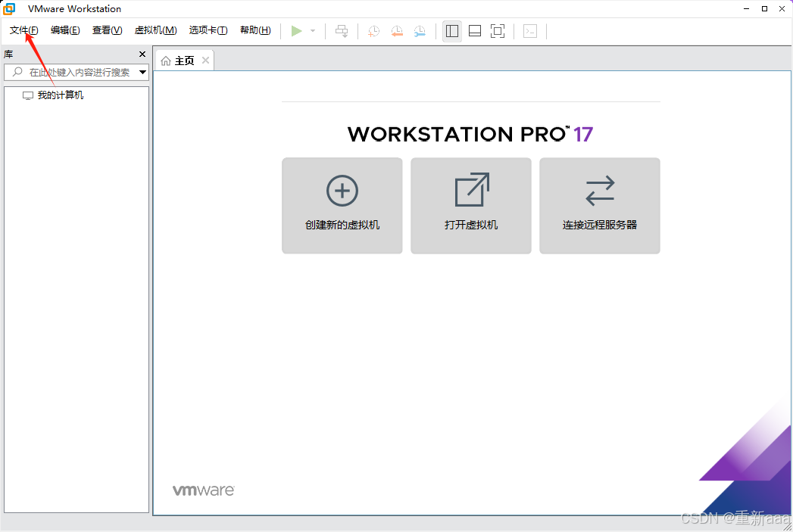Click the revert to snapshot toolbar icon
The width and height of the screenshot is (793, 532).
[397, 31]
